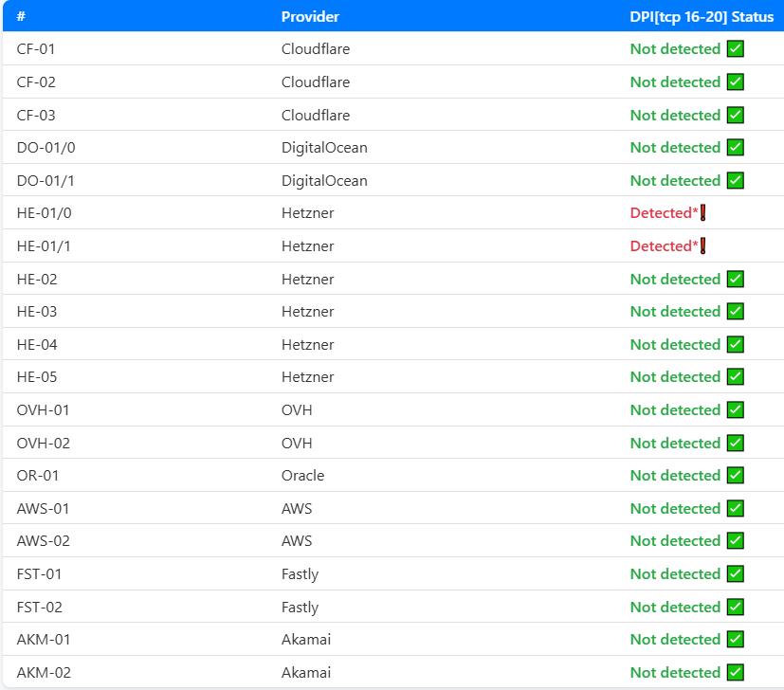Click the green checkmark icon in CF-01 row
This screenshot has width=784, height=690.
click(735, 49)
